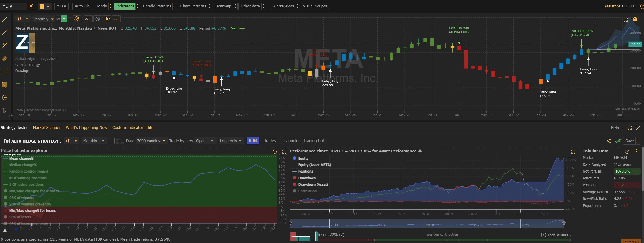The width and height of the screenshot is (644, 243).
Task: Expand the Price behavior explorer fullscreen
Action: [x=284, y=152]
